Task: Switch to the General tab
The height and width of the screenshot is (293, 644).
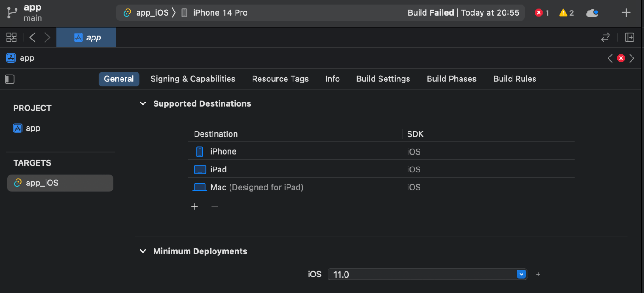Action: (119, 79)
